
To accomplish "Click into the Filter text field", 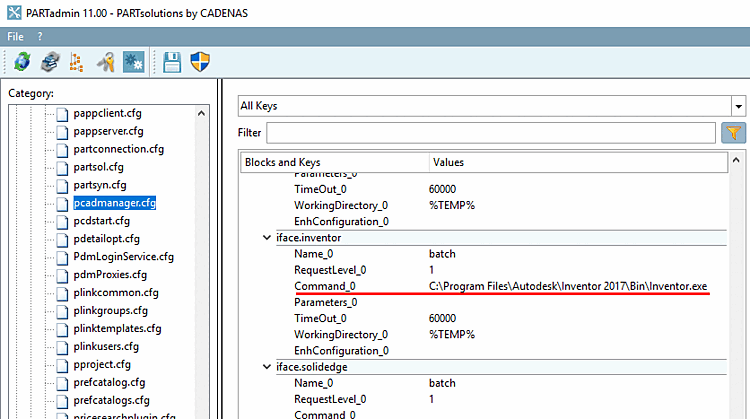I will coord(491,132).
